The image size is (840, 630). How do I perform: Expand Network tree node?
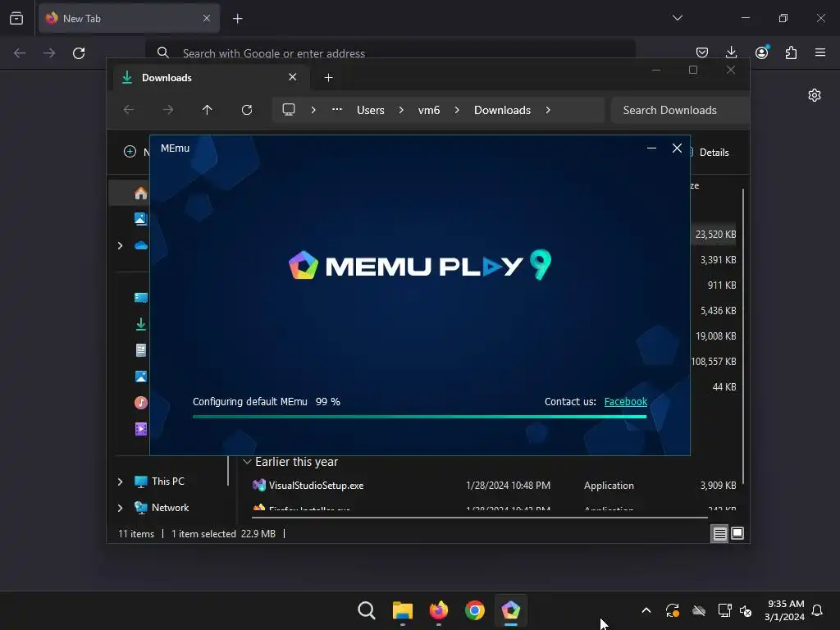[x=120, y=508]
